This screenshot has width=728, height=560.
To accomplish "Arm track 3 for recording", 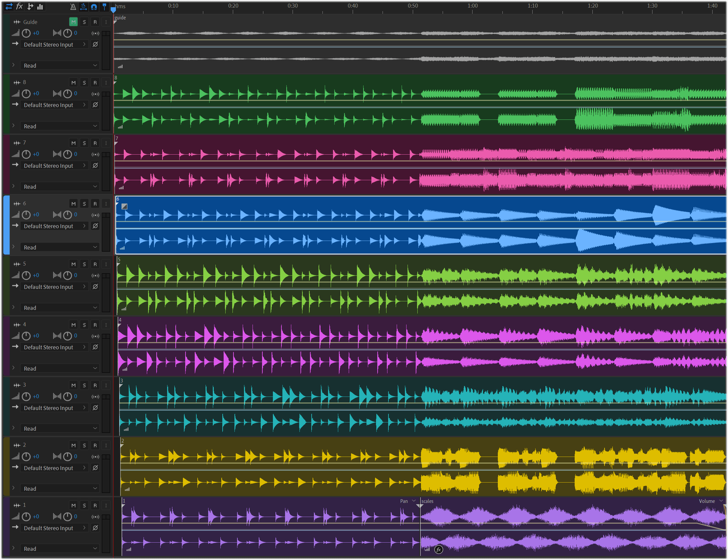I will click(95, 385).
